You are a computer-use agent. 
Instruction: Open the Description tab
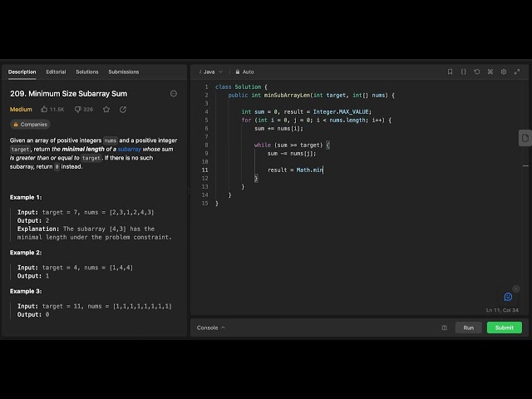pyautogui.click(x=22, y=72)
